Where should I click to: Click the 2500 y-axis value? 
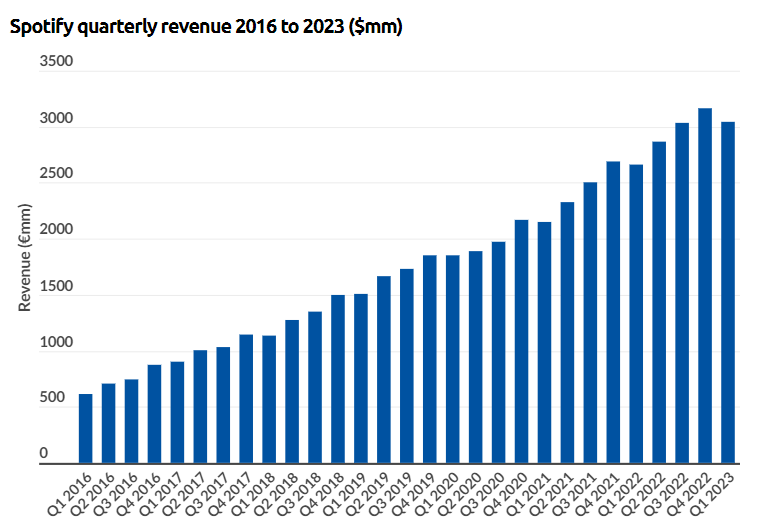click(x=56, y=173)
